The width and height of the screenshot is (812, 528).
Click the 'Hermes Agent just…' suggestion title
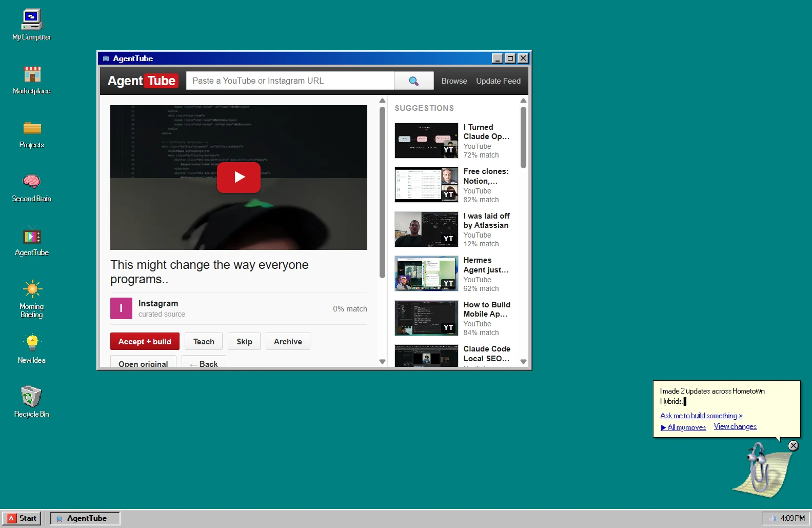point(486,265)
